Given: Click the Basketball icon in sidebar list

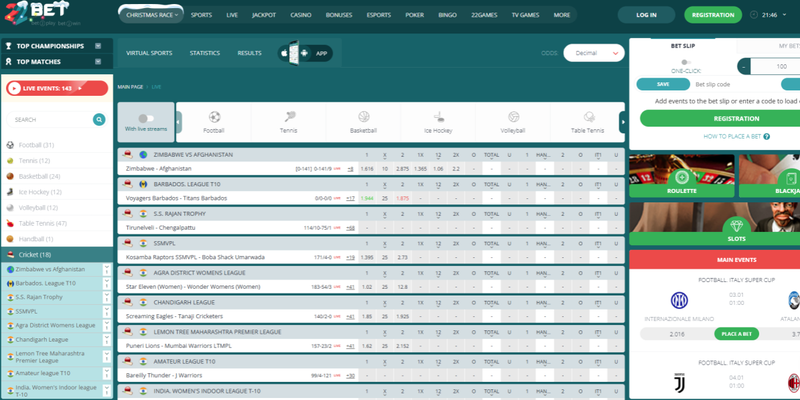Looking at the screenshot, I should point(10,176).
